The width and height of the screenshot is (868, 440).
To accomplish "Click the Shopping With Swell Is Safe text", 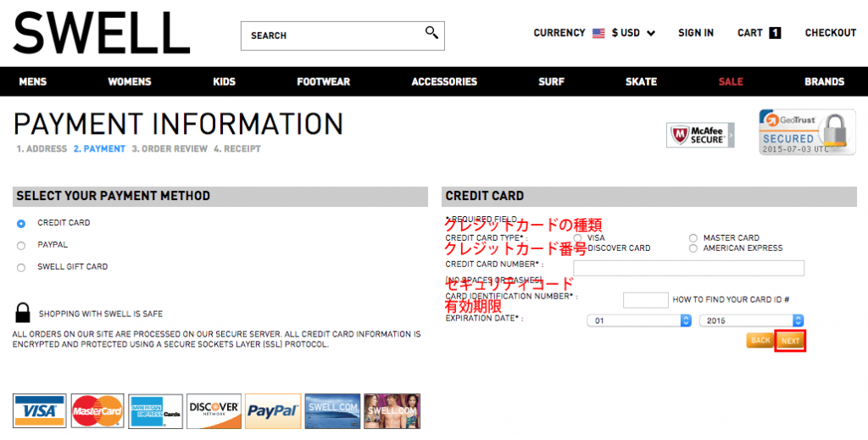I will tap(101, 314).
